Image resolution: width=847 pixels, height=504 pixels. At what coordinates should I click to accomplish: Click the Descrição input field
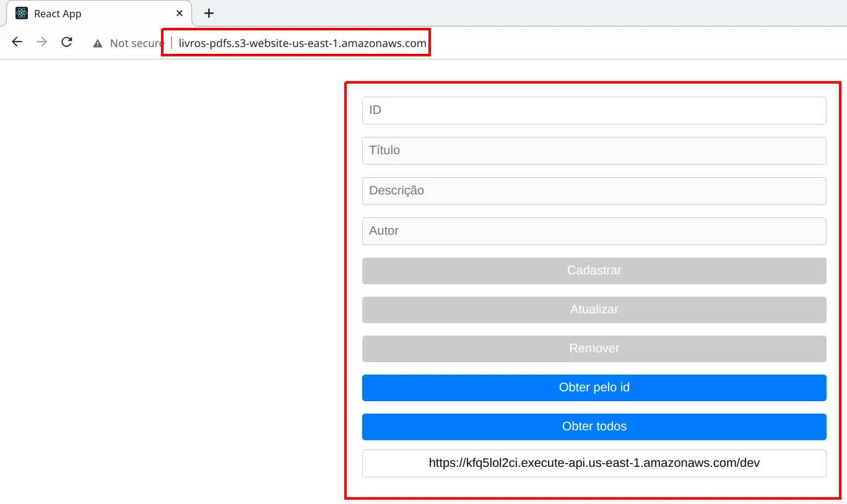[x=594, y=191]
